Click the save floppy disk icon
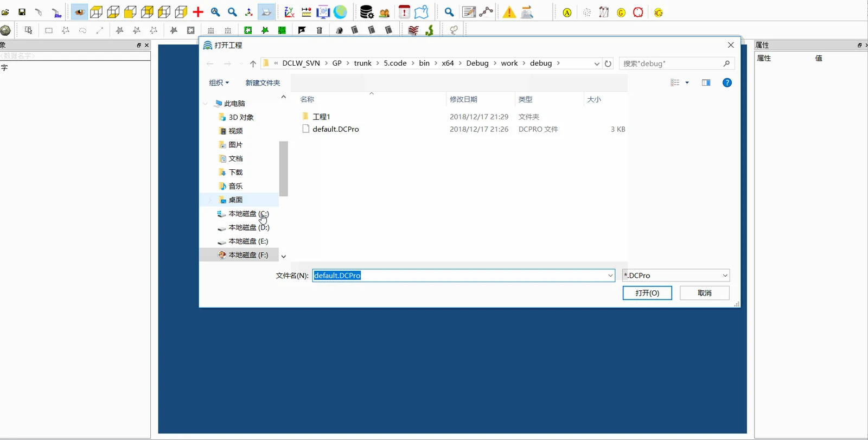Image resolution: width=868 pixels, height=440 pixels. (x=22, y=12)
